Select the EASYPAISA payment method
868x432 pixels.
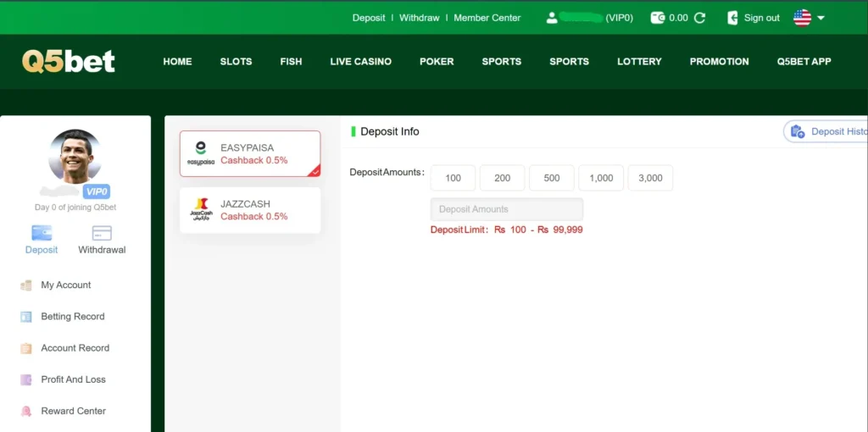pos(250,153)
